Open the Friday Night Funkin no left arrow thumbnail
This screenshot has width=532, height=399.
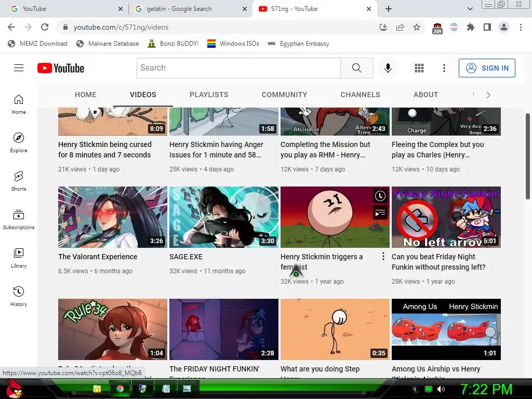446,217
